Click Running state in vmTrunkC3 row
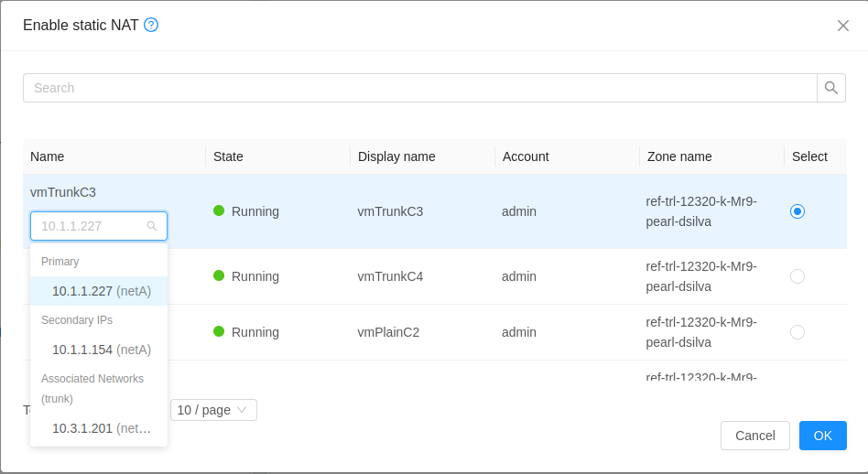Image resolution: width=868 pixels, height=474 pixels. pos(245,211)
